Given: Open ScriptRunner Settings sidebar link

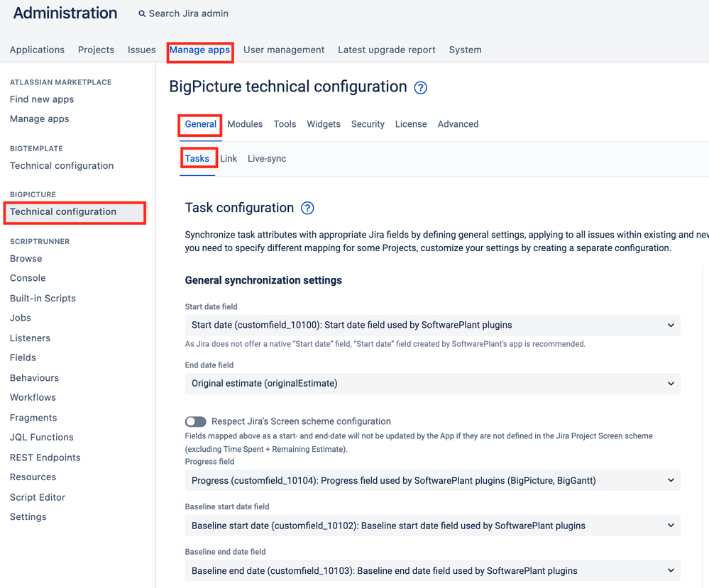Looking at the screenshot, I should click(x=28, y=517).
